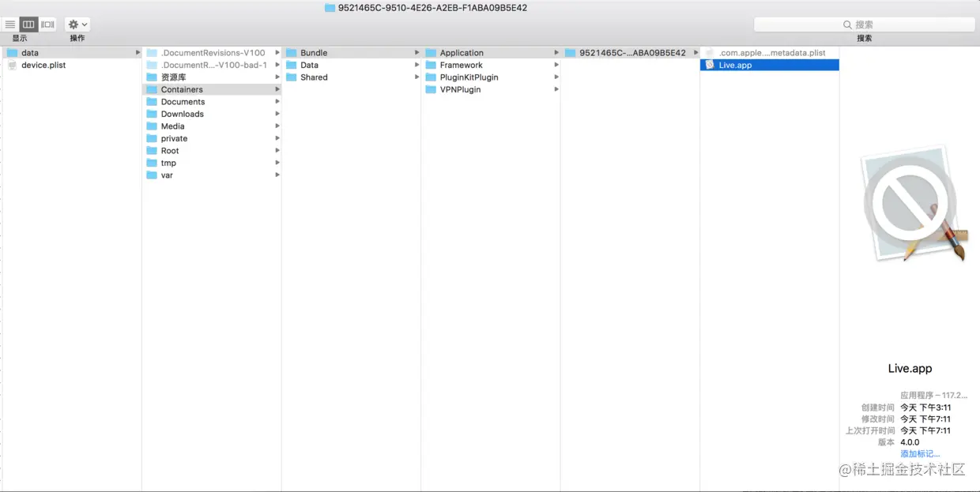Click the private folder name
Image resolution: width=980 pixels, height=492 pixels.
[x=175, y=138]
